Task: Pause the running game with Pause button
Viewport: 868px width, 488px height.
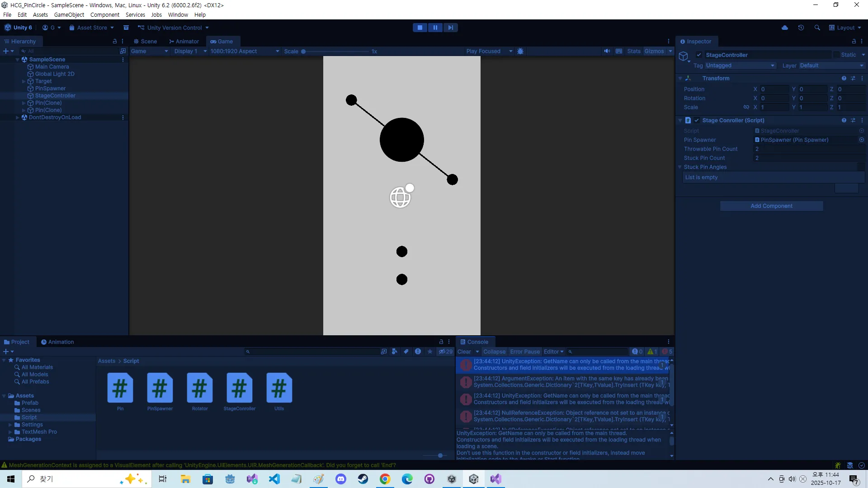Action: pyautogui.click(x=435, y=28)
